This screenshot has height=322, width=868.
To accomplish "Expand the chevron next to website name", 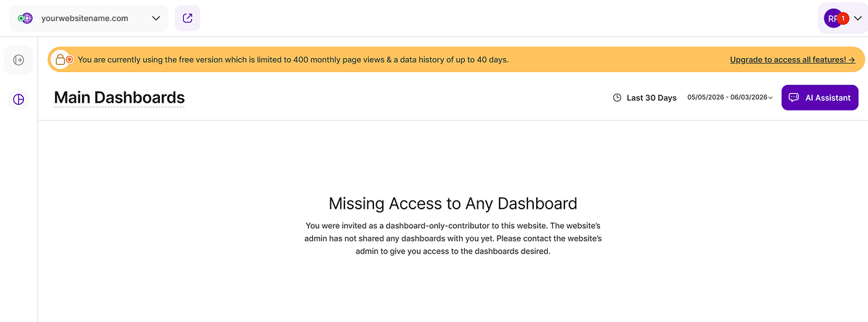I will pyautogui.click(x=155, y=18).
